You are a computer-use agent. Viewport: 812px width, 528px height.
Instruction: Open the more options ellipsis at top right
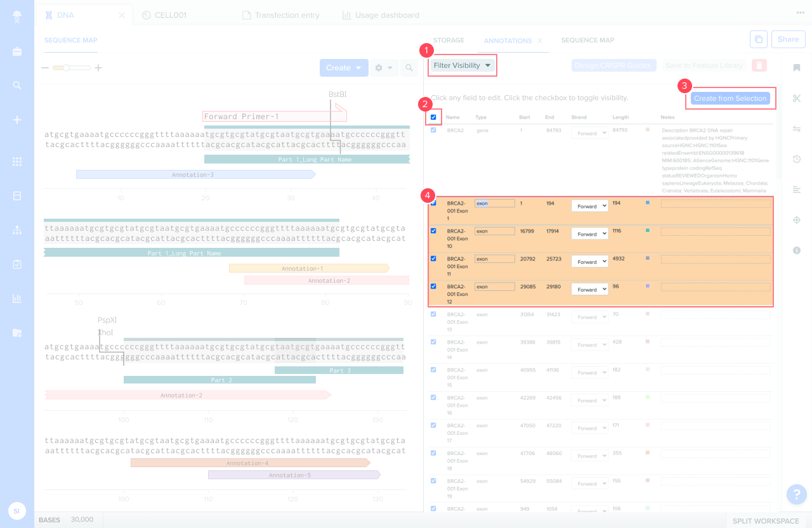pos(800,13)
